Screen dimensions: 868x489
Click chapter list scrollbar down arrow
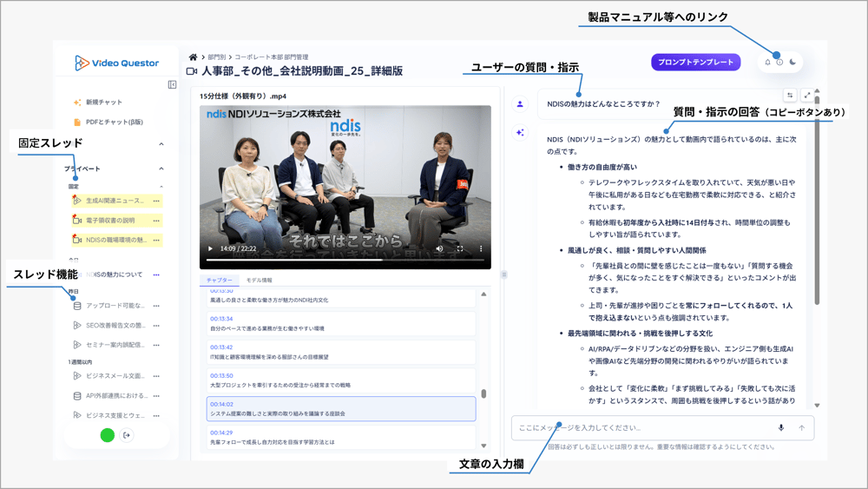point(483,446)
